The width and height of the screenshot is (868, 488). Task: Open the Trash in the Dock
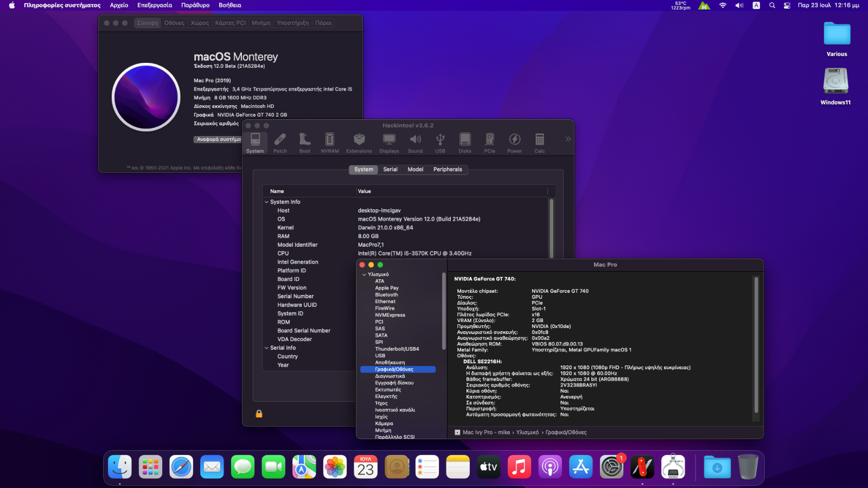click(748, 466)
